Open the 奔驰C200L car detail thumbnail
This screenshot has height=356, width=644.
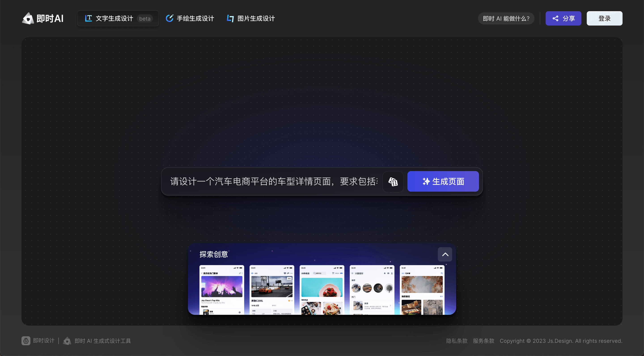click(x=272, y=290)
